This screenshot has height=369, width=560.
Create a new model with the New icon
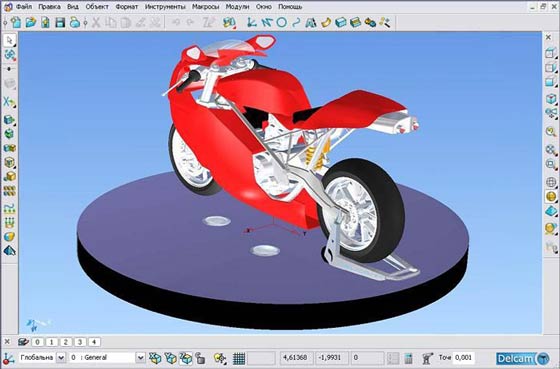click(x=16, y=23)
